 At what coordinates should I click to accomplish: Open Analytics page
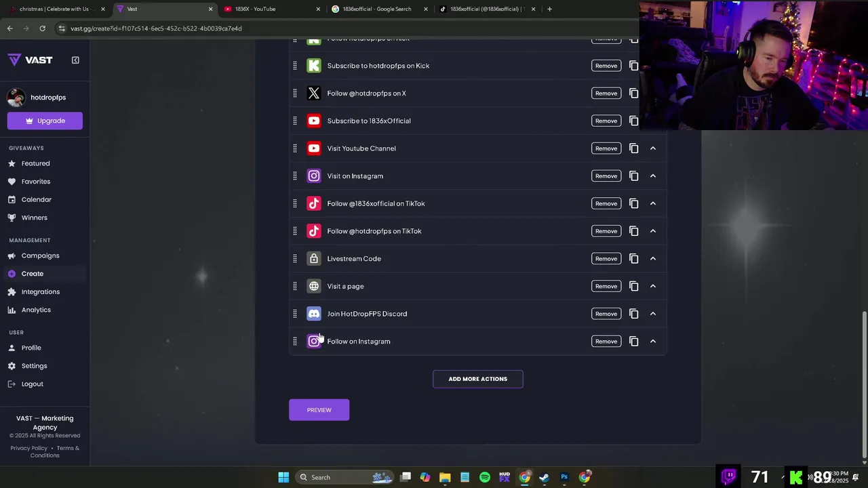point(36,310)
